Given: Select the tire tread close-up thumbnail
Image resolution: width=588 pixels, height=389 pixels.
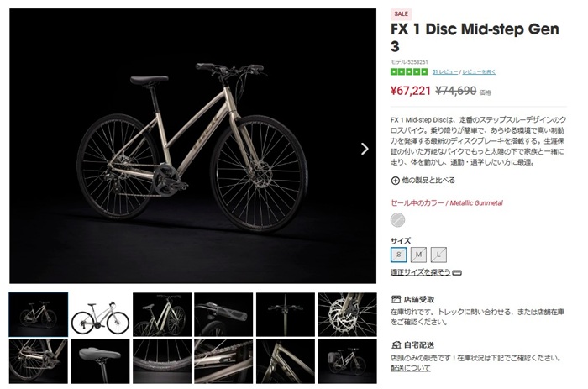Looking at the screenshot, I should coord(162,361).
